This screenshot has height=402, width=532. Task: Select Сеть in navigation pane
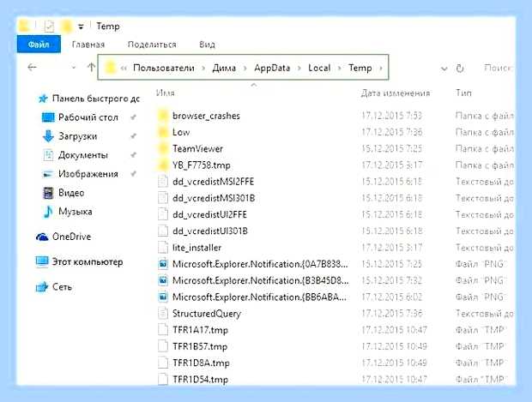tap(62, 287)
